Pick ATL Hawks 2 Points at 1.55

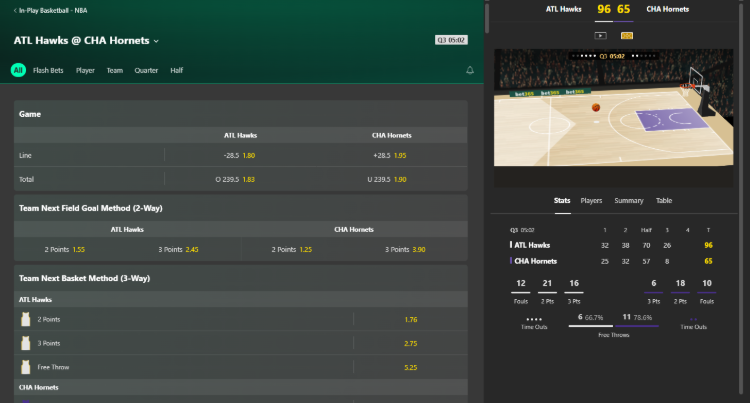click(x=65, y=250)
